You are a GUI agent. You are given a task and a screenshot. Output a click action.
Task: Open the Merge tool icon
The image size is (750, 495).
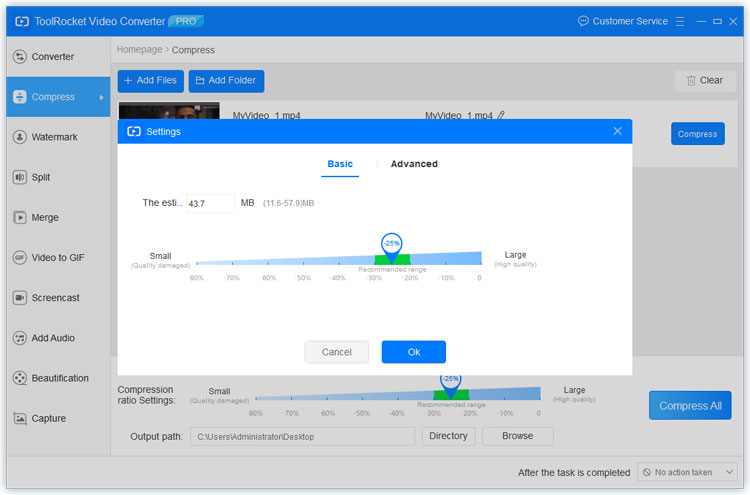click(x=20, y=217)
